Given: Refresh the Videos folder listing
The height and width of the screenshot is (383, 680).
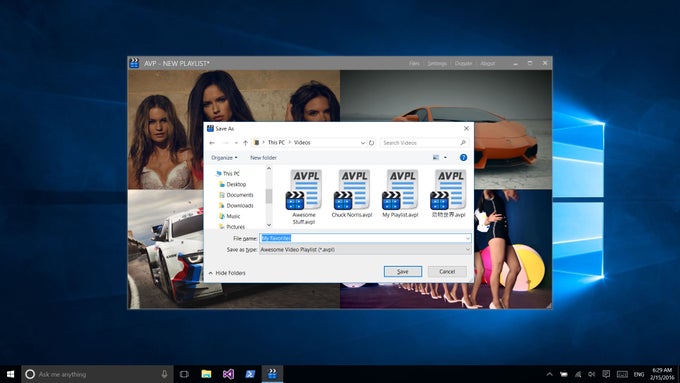Looking at the screenshot, I should coord(371,143).
